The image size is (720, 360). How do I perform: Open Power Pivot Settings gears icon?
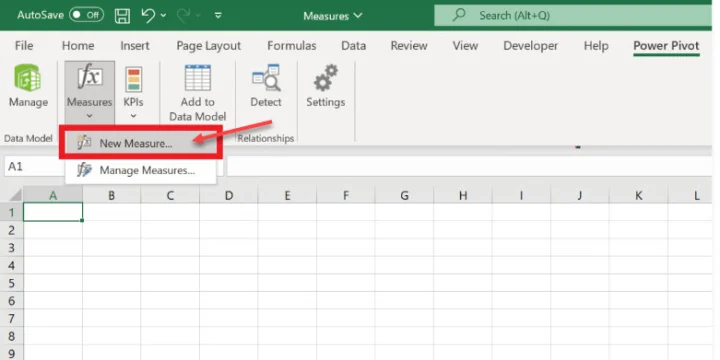326,78
